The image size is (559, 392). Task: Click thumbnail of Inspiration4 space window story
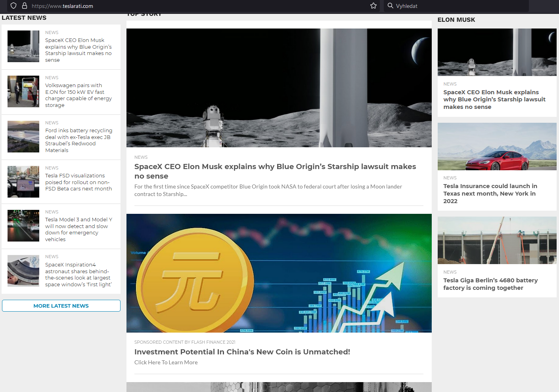[x=23, y=271]
